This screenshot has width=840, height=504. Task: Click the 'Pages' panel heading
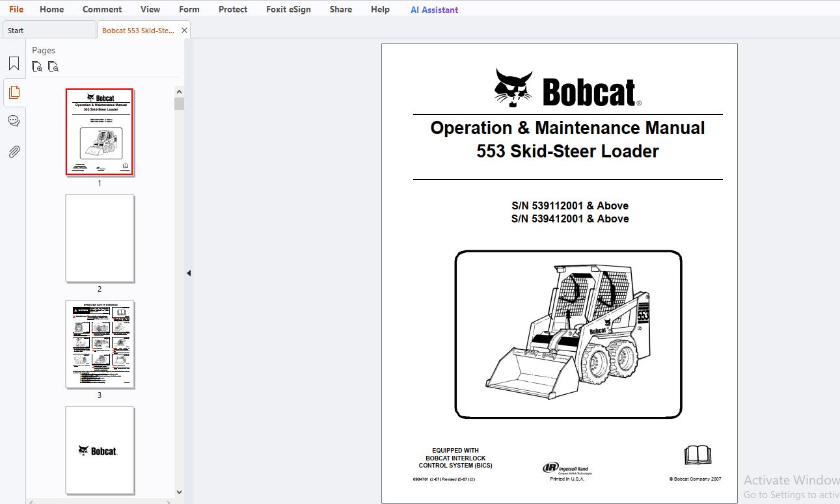point(44,50)
